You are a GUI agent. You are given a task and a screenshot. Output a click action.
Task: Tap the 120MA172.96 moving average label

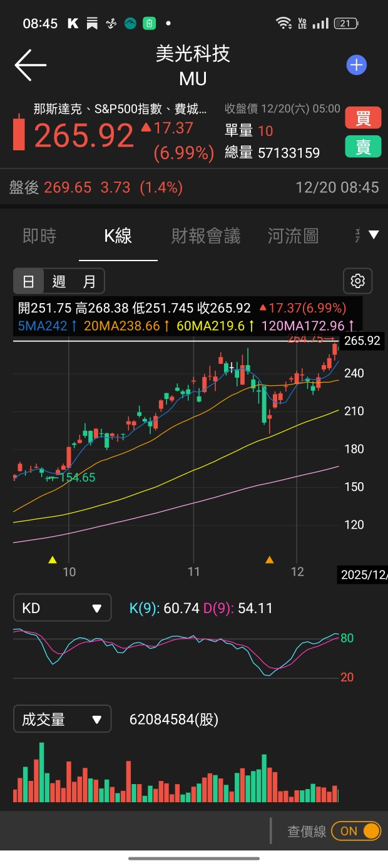(308, 326)
